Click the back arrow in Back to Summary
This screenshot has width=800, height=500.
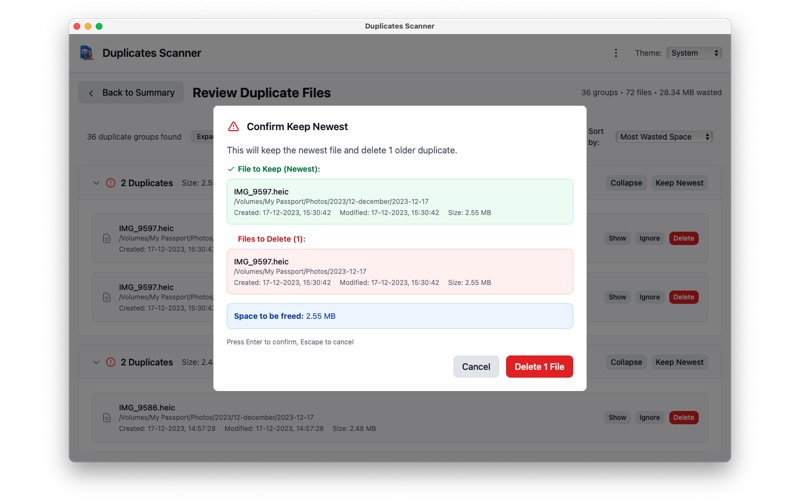tap(91, 93)
